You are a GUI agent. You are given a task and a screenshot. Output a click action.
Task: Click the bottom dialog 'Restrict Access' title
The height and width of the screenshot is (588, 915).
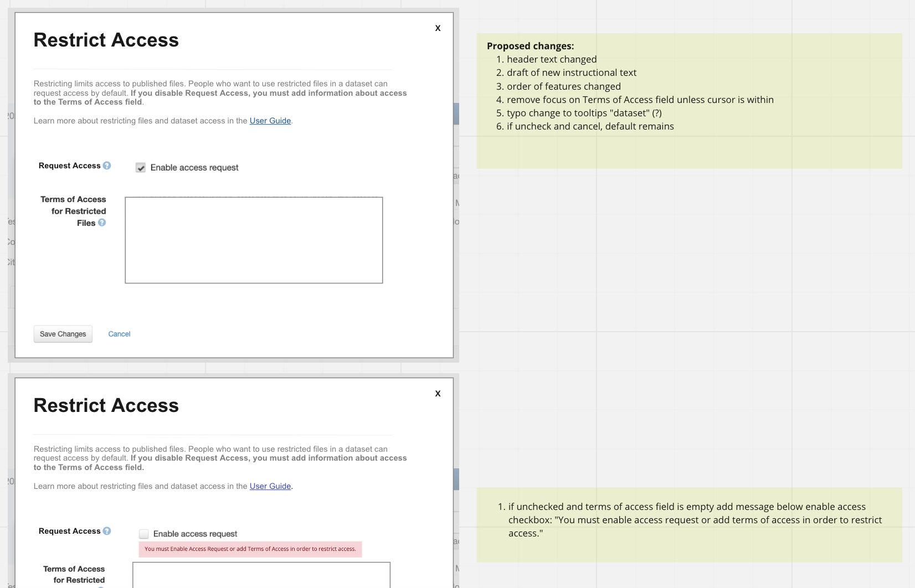tap(106, 405)
